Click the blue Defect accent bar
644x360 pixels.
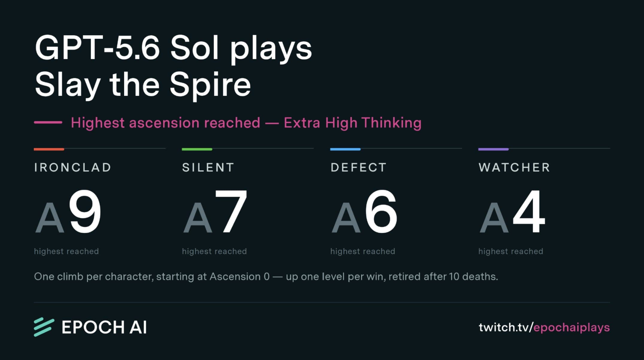pyautogui.click(x=345, y=149)
